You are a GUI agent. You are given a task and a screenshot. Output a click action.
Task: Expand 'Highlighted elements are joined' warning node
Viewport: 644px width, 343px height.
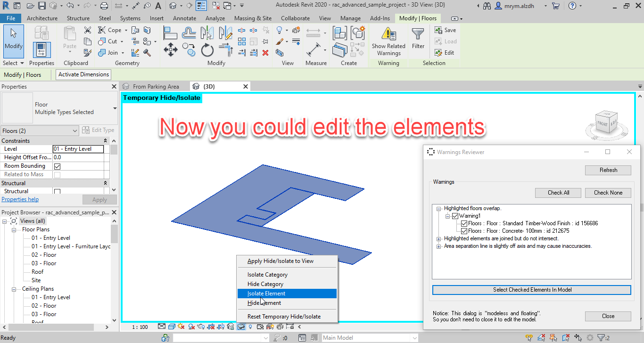(439, 238)
